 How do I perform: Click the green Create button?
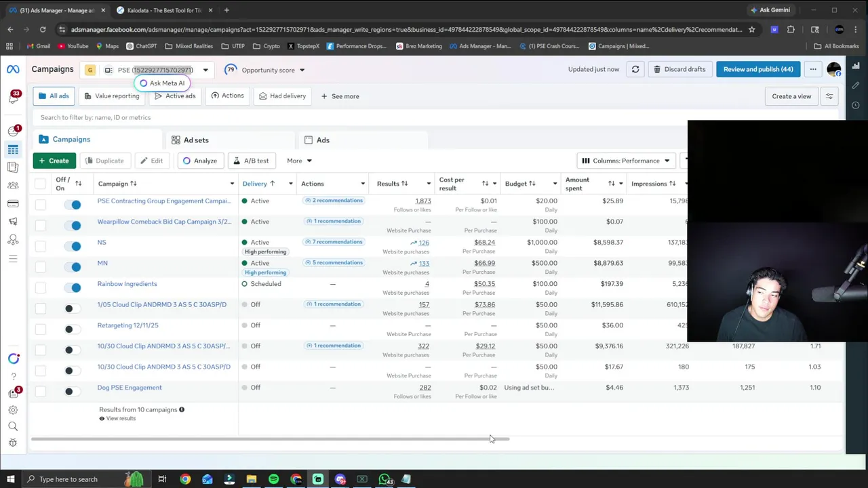pyautogui.click(x=54, y=161)
